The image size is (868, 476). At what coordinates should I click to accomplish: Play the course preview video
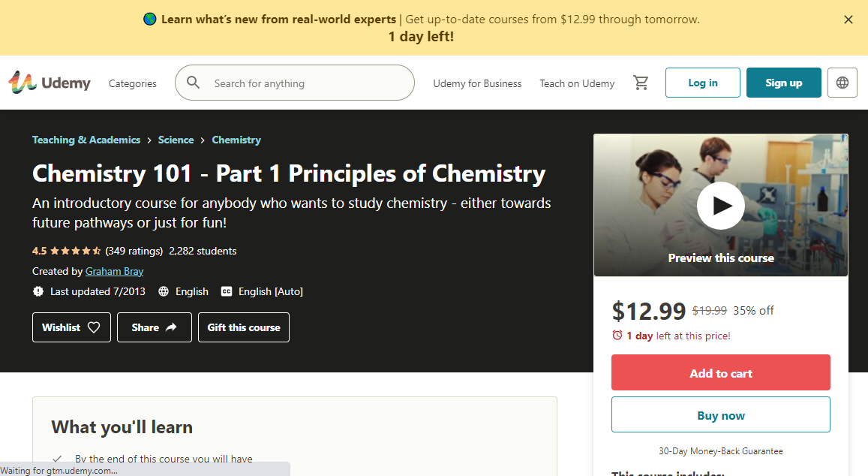[x=720, y=205]
